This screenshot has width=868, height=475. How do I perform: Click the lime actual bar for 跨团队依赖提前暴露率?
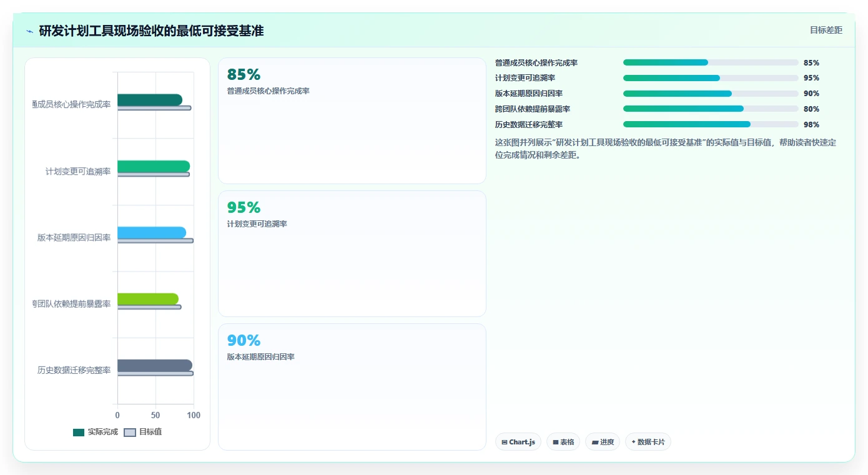tap(148, 299)
